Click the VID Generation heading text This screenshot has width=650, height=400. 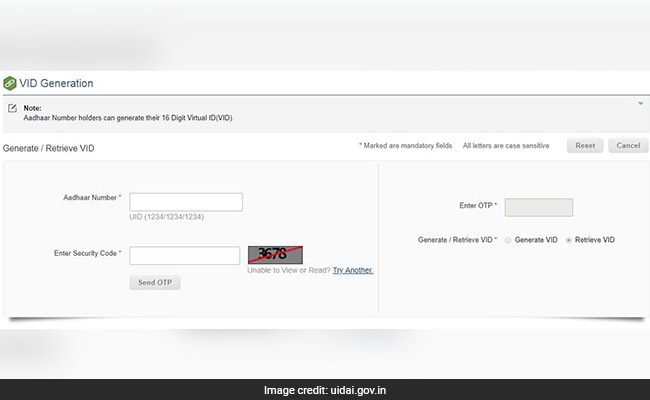click(x=56, y=83)
